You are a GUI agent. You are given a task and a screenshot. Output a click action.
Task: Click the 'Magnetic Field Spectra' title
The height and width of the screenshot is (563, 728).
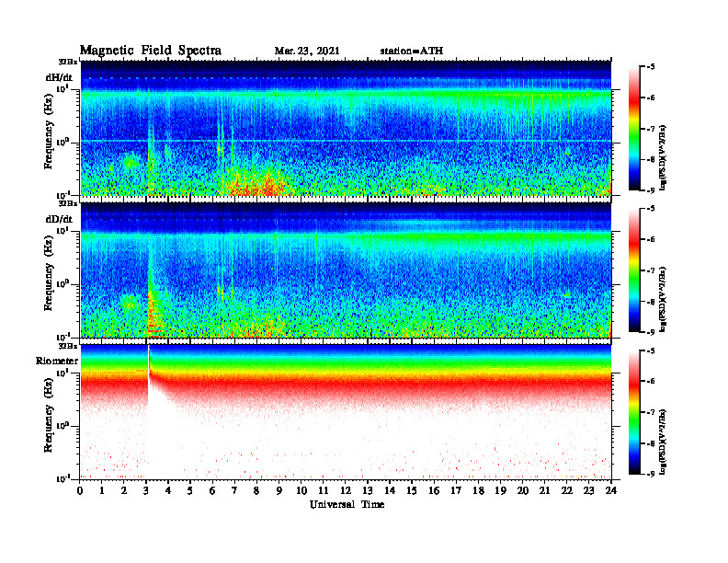(x=151, y=51)
